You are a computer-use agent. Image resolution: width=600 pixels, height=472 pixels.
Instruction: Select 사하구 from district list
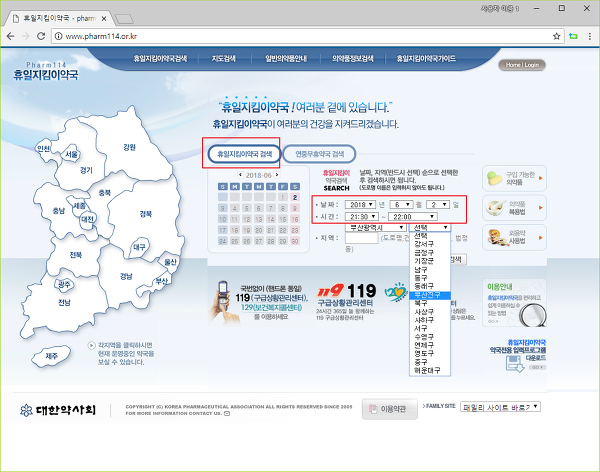click(430, 320)
